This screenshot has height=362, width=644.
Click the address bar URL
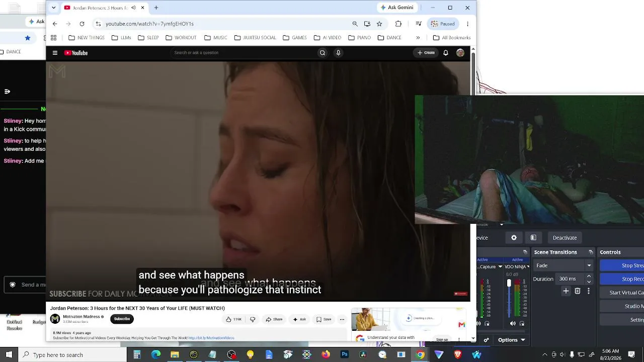click(149, 24)
